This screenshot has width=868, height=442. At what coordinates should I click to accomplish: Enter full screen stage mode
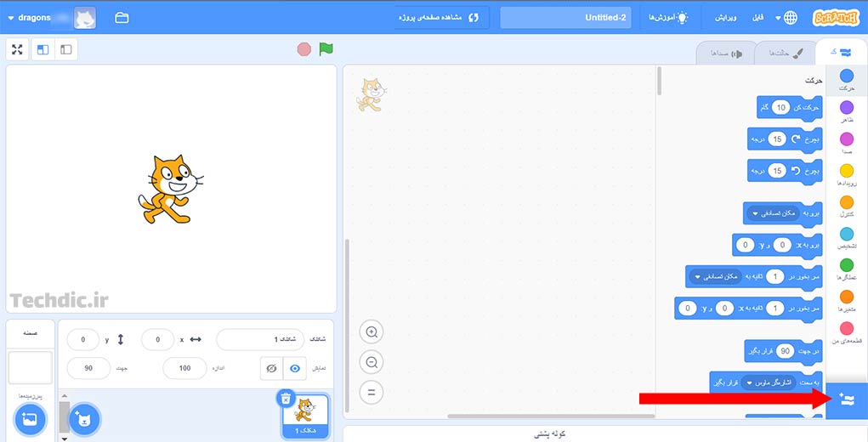(x=17, y=49)
